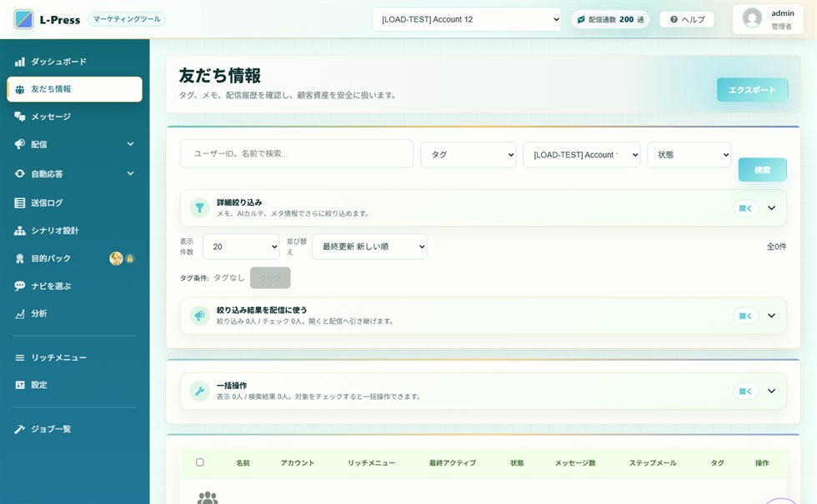
Task: Open the 状態 status dropdown
Action: pos(689,155)
